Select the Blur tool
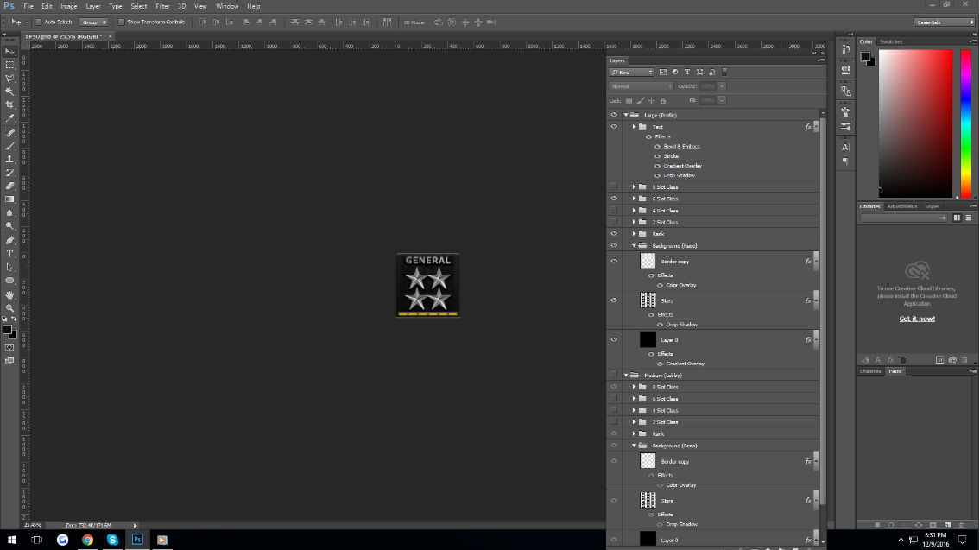This screenshot has width=980, height=550. (9, 212)
